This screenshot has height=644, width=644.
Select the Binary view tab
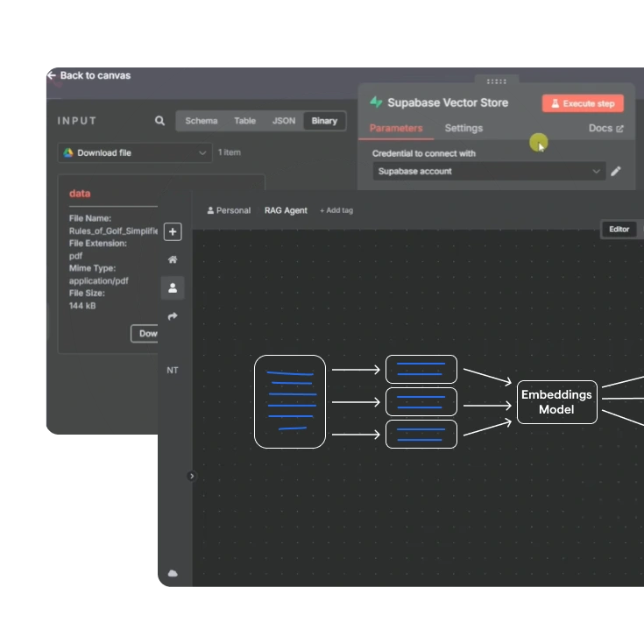pos(324,121)
